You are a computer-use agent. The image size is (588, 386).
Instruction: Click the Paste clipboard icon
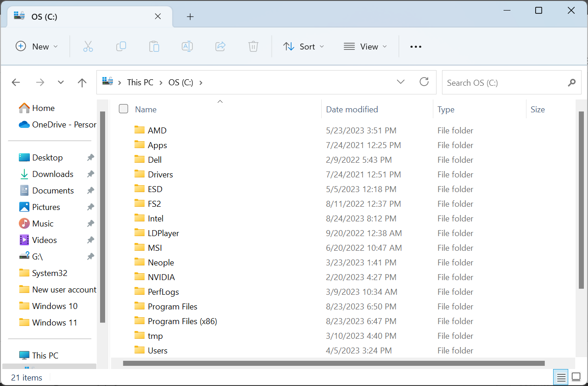point(154,46)
